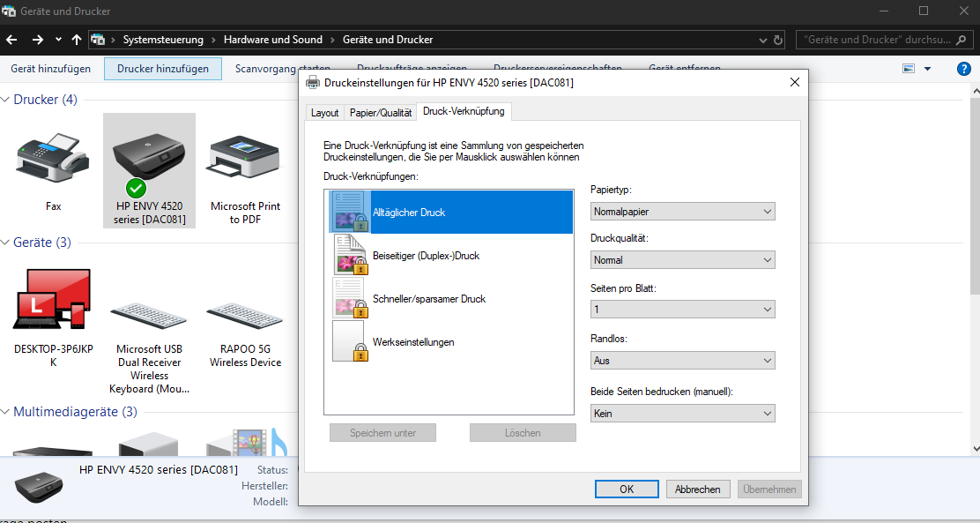Change the view layout icon
This screenshot has width=980, height=523.
909,68
